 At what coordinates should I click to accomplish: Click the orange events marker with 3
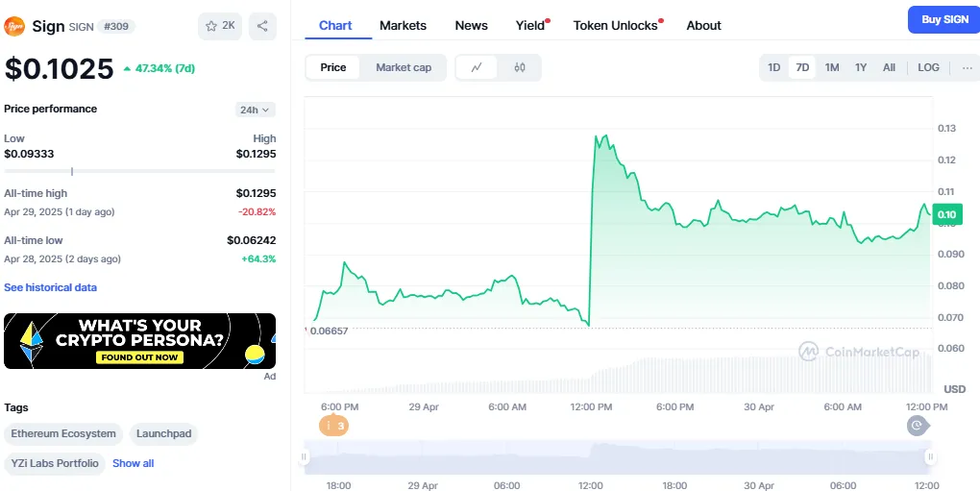coord(333,426)
